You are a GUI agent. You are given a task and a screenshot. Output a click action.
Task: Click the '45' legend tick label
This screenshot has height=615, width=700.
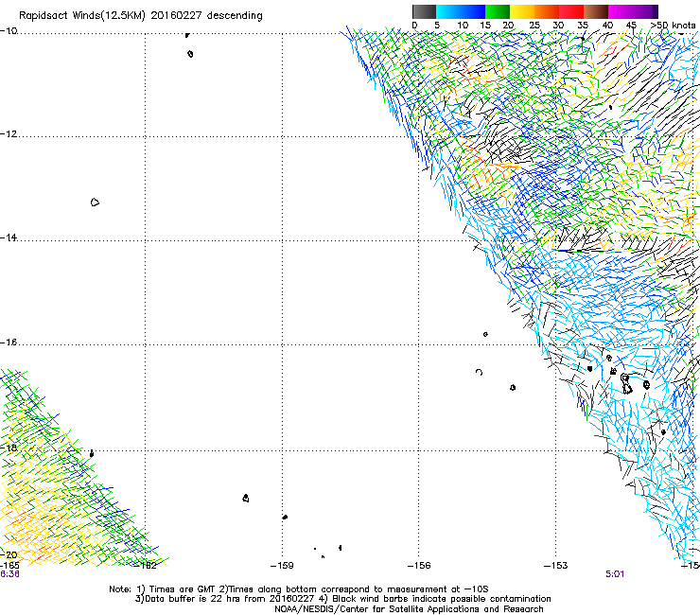click(631, 26)
